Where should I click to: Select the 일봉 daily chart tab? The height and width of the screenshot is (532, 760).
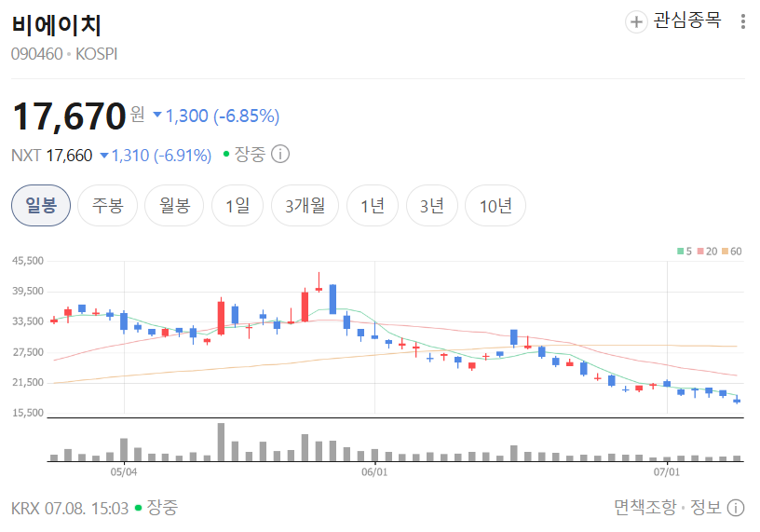(41, 206)
